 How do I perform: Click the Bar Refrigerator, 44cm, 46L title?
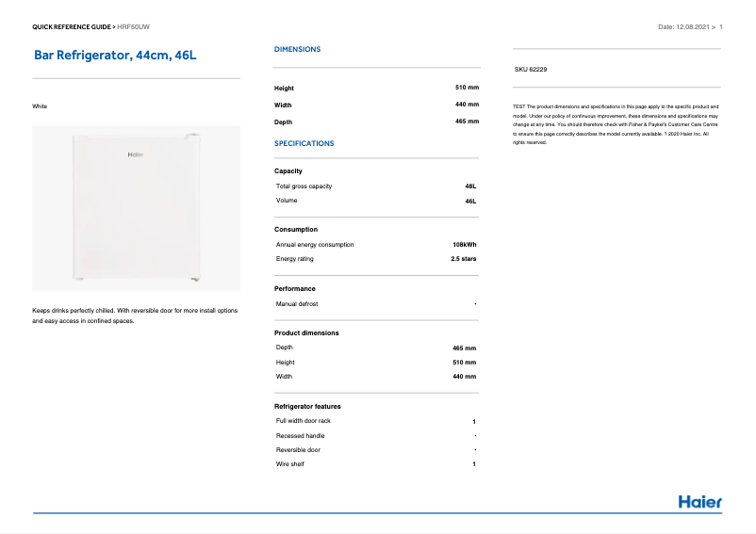click(x=115, y=56)
